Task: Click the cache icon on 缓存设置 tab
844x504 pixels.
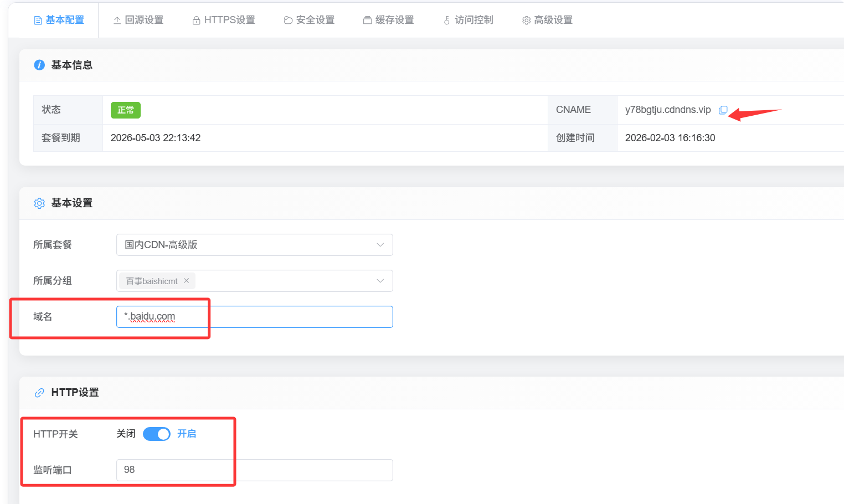Action: [x=367, y=20]
